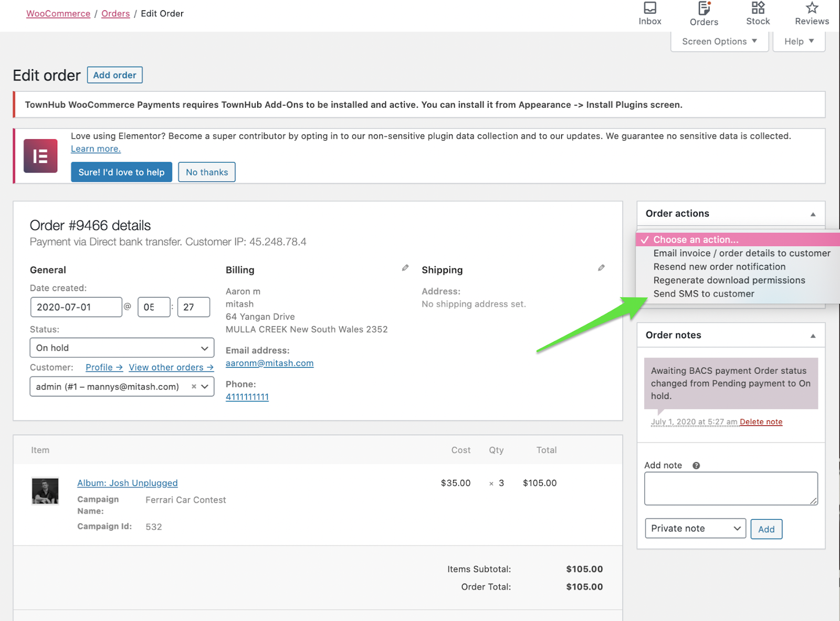Screen dimensions: 840x621
Task: Click the Order #9466 details heading
Action: [90, 226]
